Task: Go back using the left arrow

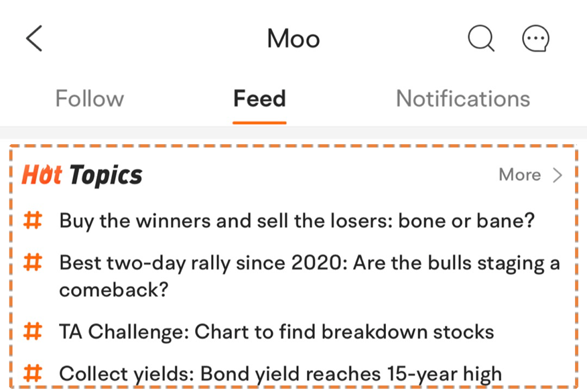Action: click(34, 38)
